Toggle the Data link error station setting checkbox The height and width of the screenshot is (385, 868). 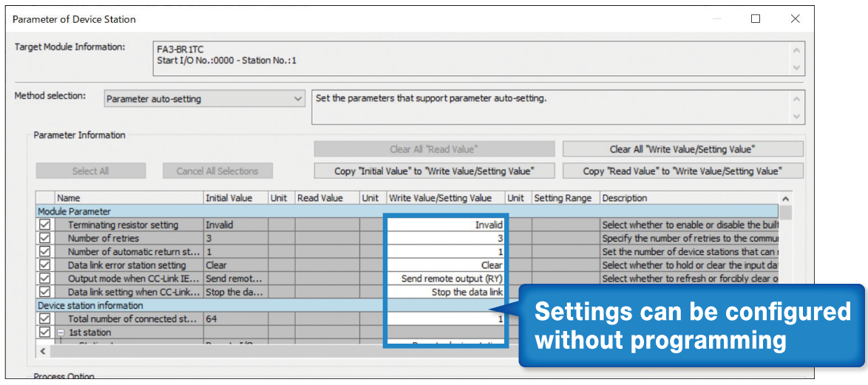coord(45,265)
